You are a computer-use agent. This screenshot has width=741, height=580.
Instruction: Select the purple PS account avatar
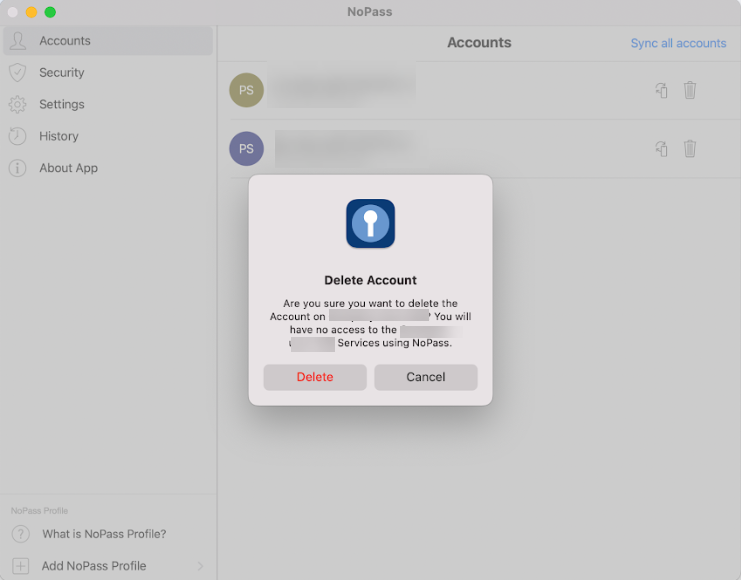pyautogui.click(x=246, y=148)
